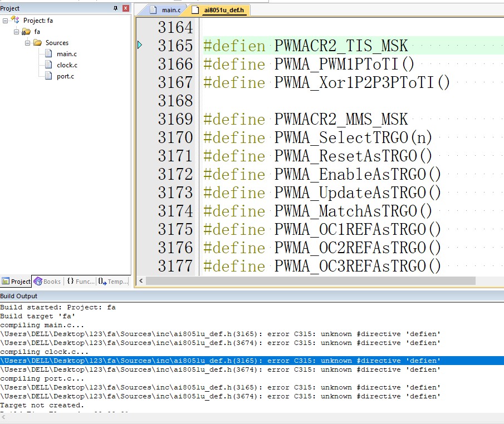This screenshot has width=504, height=424.
Task: Click the "Build target 'fa'" output line
Action: [38, 316]
